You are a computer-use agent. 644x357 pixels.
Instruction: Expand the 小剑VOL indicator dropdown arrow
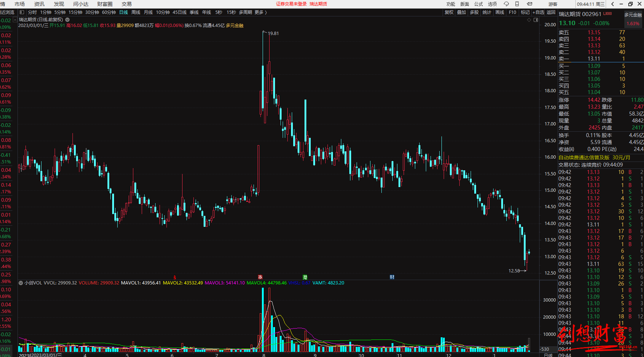tap(21, 283)
